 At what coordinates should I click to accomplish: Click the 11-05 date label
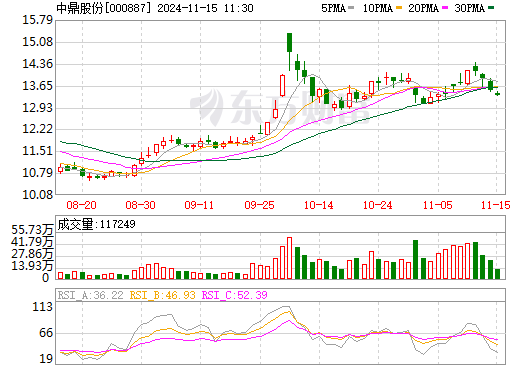click(x=438, y=205)
